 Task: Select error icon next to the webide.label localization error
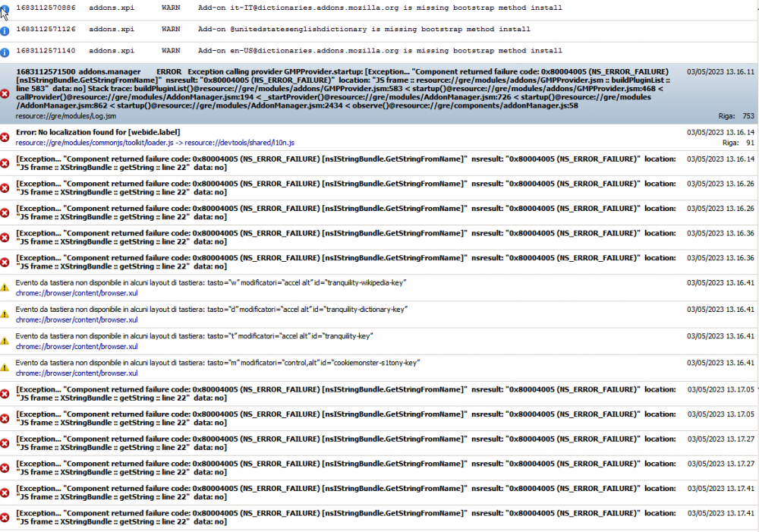tap(5, 137)
